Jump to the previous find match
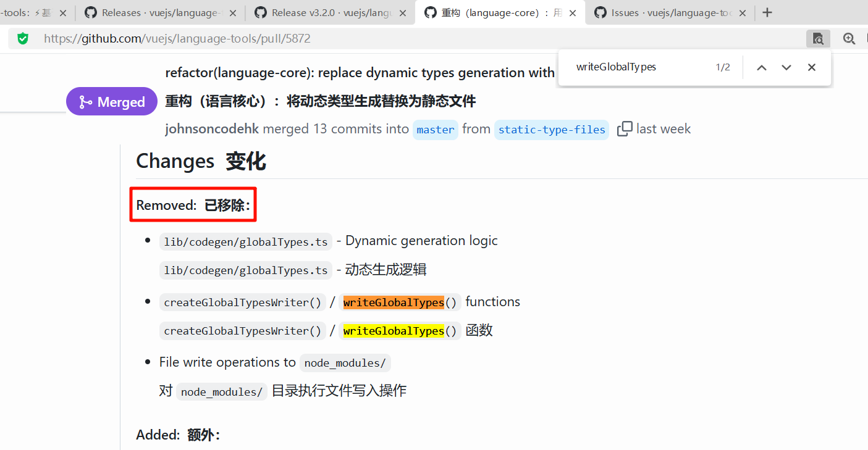The image size is (868, 450). [x=762, y=67]
